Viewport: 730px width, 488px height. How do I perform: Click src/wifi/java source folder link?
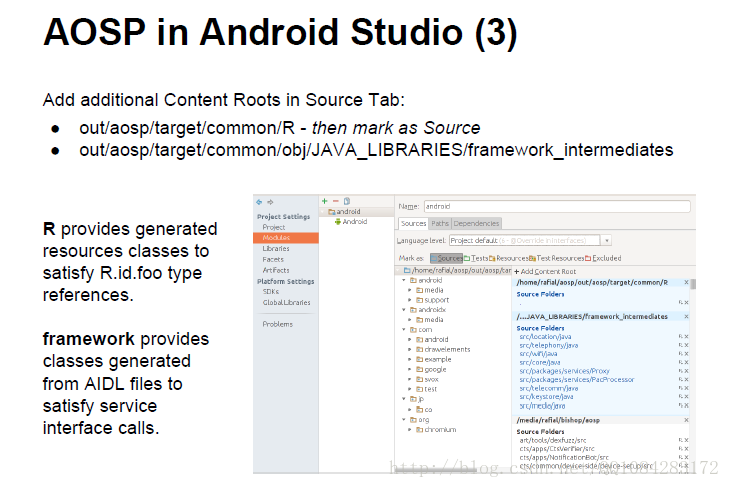[x=538, y=354]
